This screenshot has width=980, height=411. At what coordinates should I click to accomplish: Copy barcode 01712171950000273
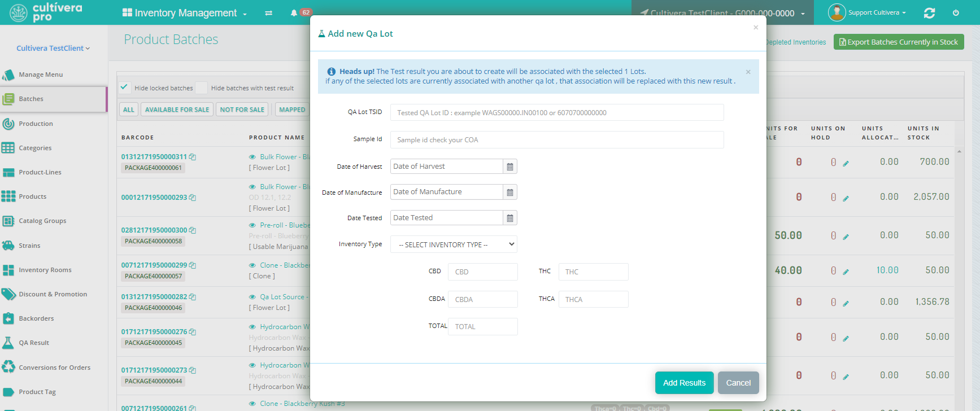(x=193, y=370)
